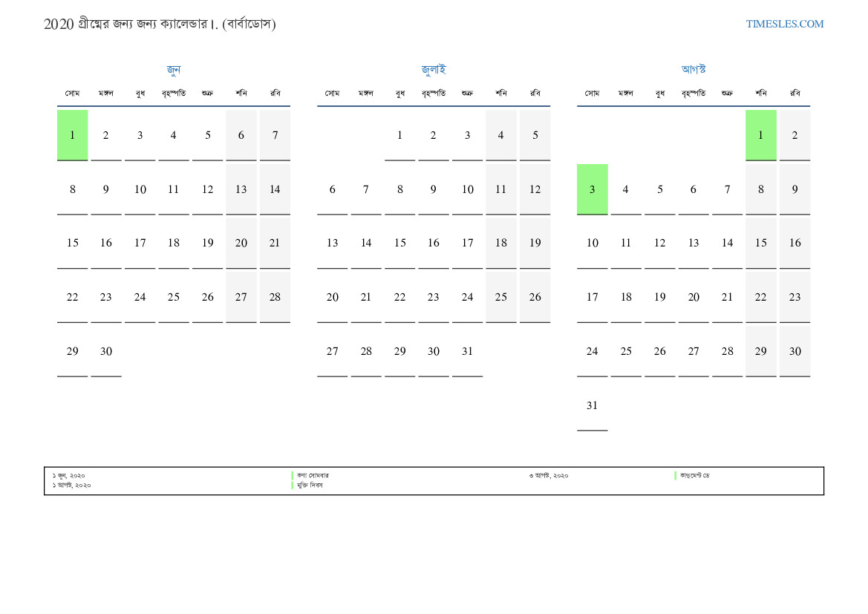Pick Sunday June 21 cell
The height and width of the screenshot is (614, 868).
[275, 244]
